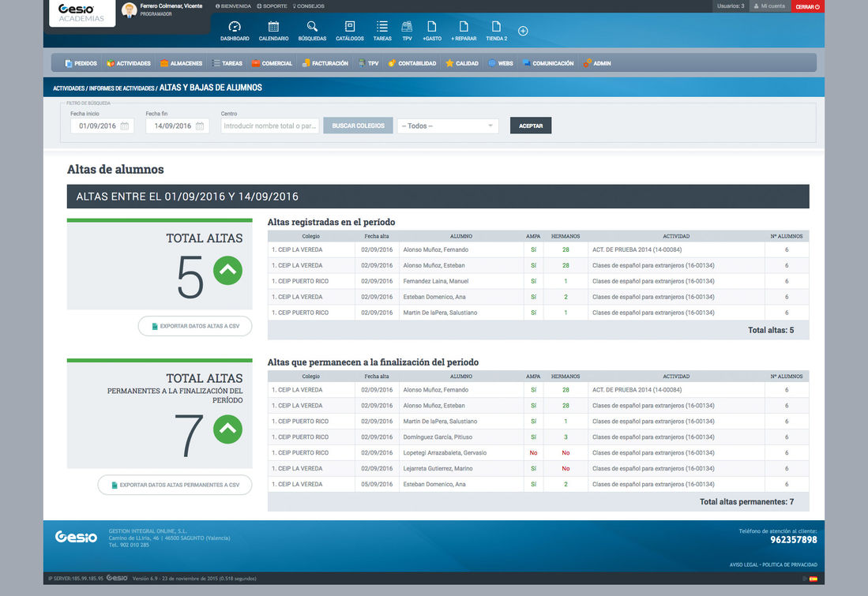Open the Mi cuenta account button
This screenshot has height=596, width=868.
click(x=770, y=6)
